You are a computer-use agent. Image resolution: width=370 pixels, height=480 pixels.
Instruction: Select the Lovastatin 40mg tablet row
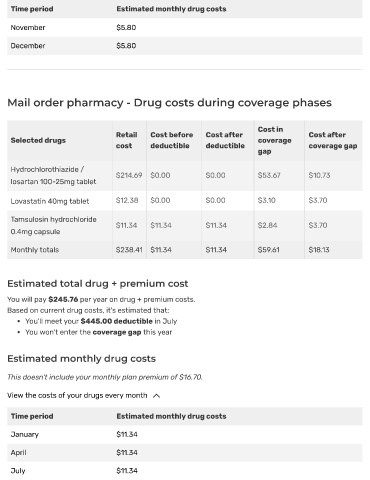pos(185,201)
